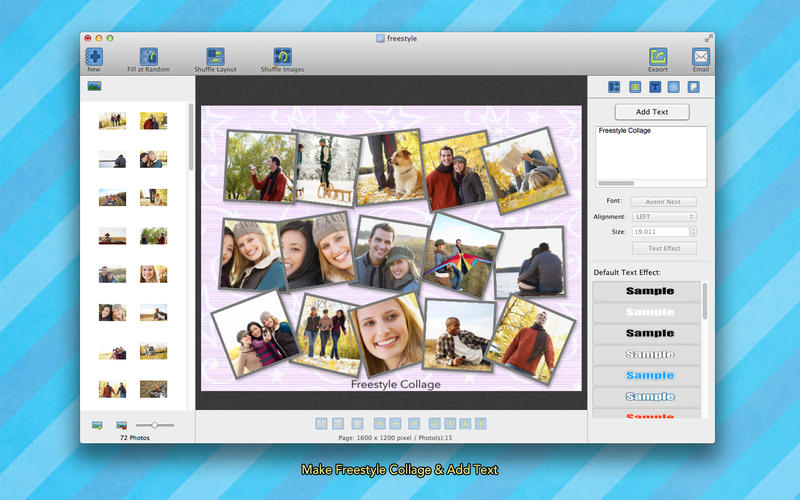Click the Email icon
Image resolution: width=800 pixels, height=500 pixels.
tap(700, 56)
